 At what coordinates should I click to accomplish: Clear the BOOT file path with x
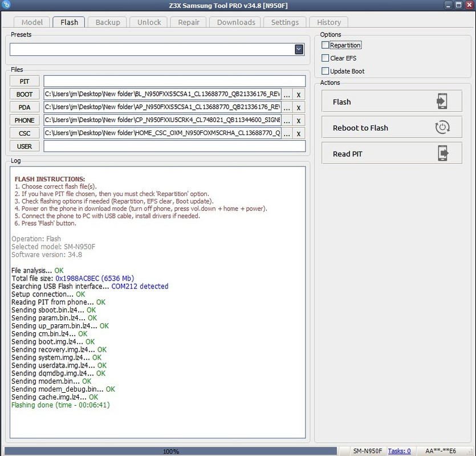[299, 95]
